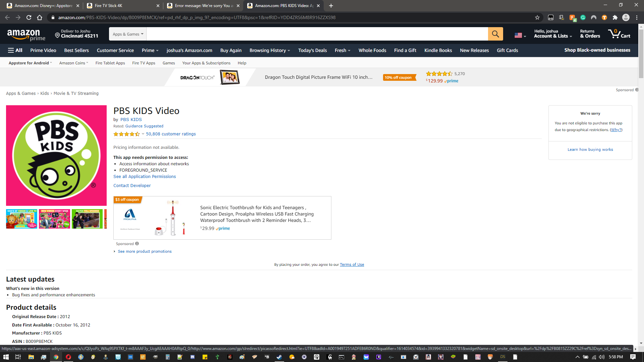This screenshot has width=644, height=362.
Task: Click the main PBS KIDS app image
Action: coord(56,156)
